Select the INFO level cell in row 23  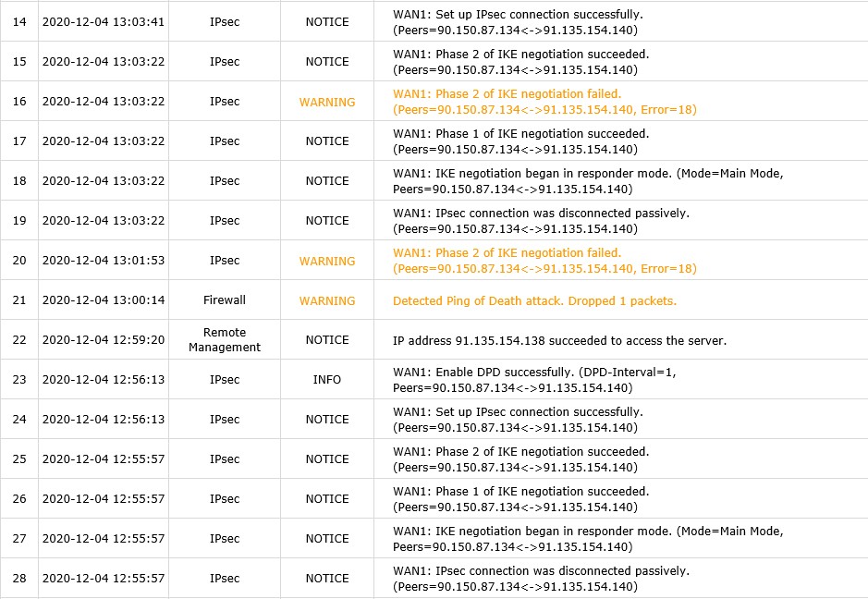tap(327, 380)
